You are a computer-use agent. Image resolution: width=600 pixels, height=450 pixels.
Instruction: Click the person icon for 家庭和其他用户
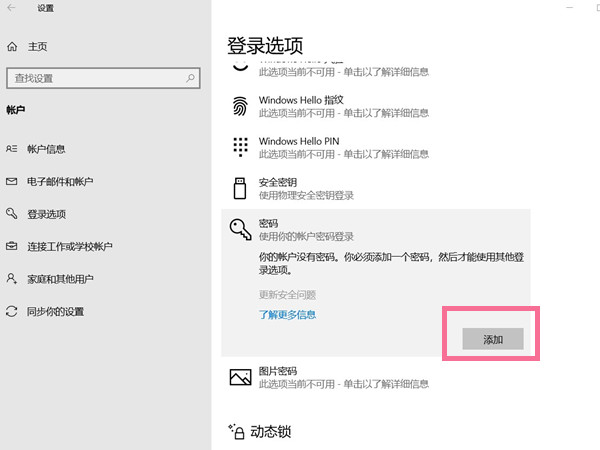pos(12,278)
